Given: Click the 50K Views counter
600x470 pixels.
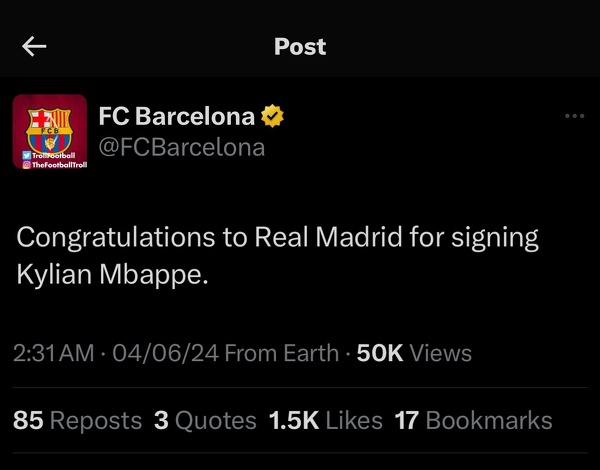Looking at the screenshot, I should pyautogui.click(x=414, y=353).
